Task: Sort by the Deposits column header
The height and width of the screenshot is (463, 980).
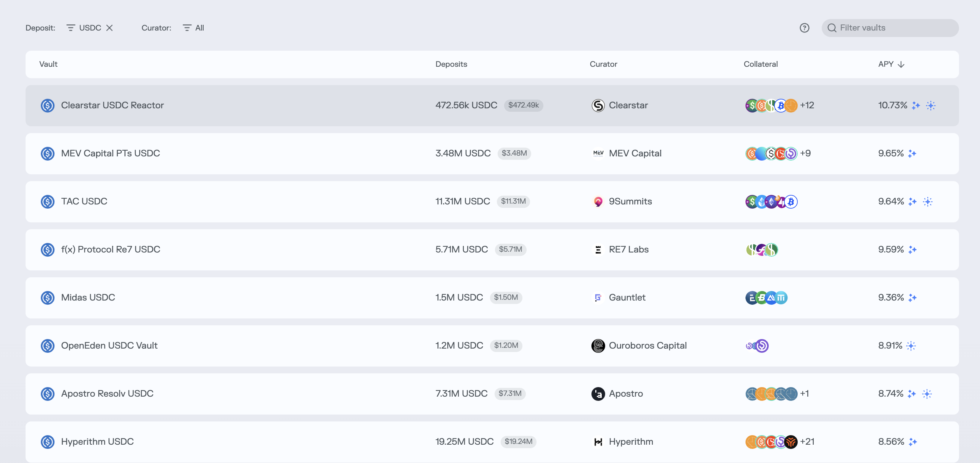Action: click(451, 64)
